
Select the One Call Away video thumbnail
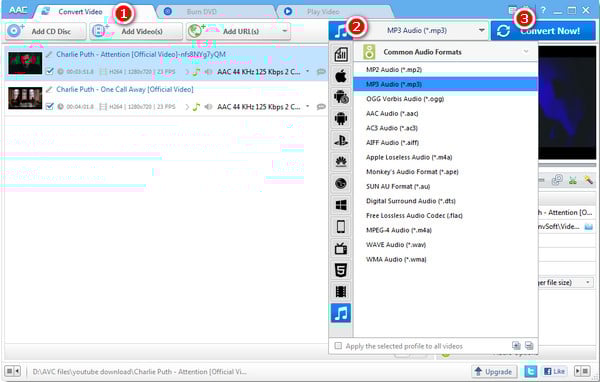pyautogui.click(x=25, y=98)
